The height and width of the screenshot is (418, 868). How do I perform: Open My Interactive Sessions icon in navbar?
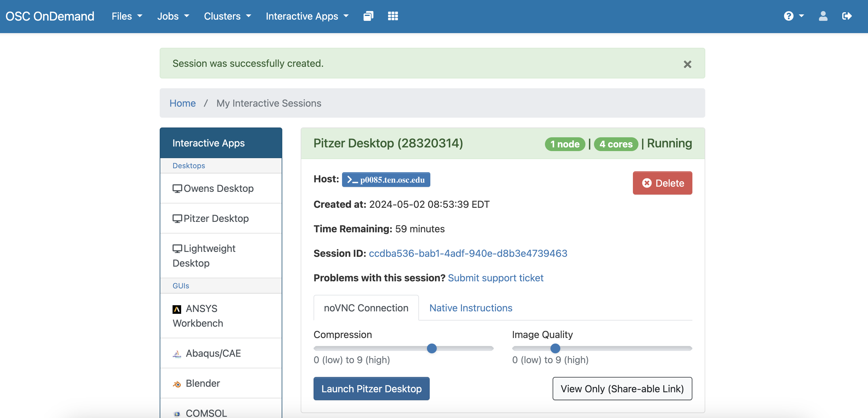click(368, 16)
